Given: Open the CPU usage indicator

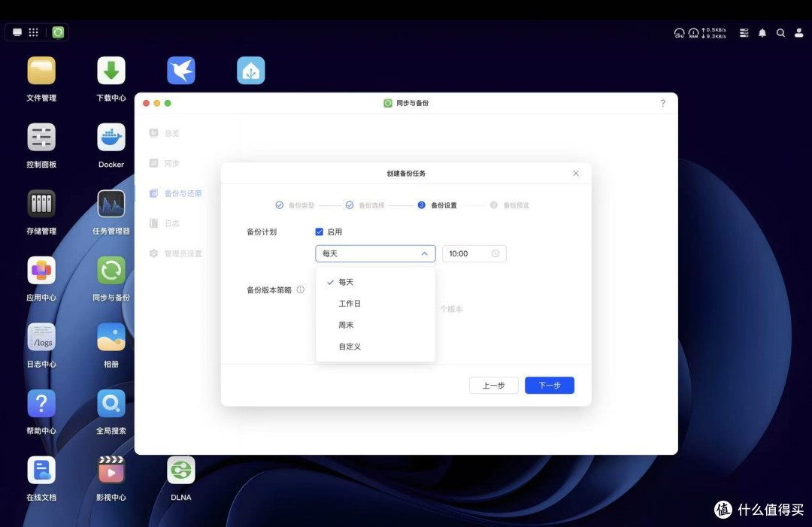Looking at the screenshot, I should tap(679, 33).
